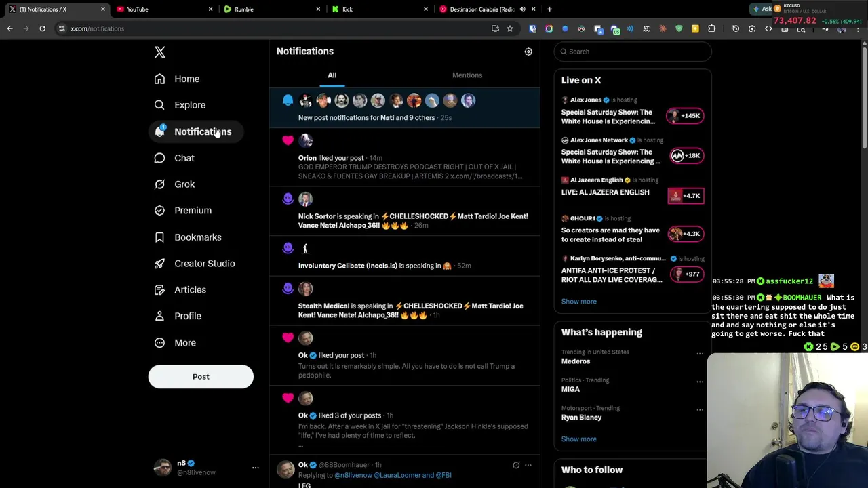Open the Explore search icon in sidebar
Image resolution: width=868 pixels, height=488 pixels.
coord(159,105)
